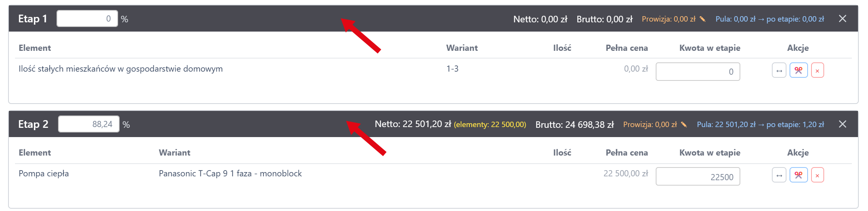Screen dimensions: 868x211
Task: Click move arrows icon in Etap 1 row
Action: point(779,70)
